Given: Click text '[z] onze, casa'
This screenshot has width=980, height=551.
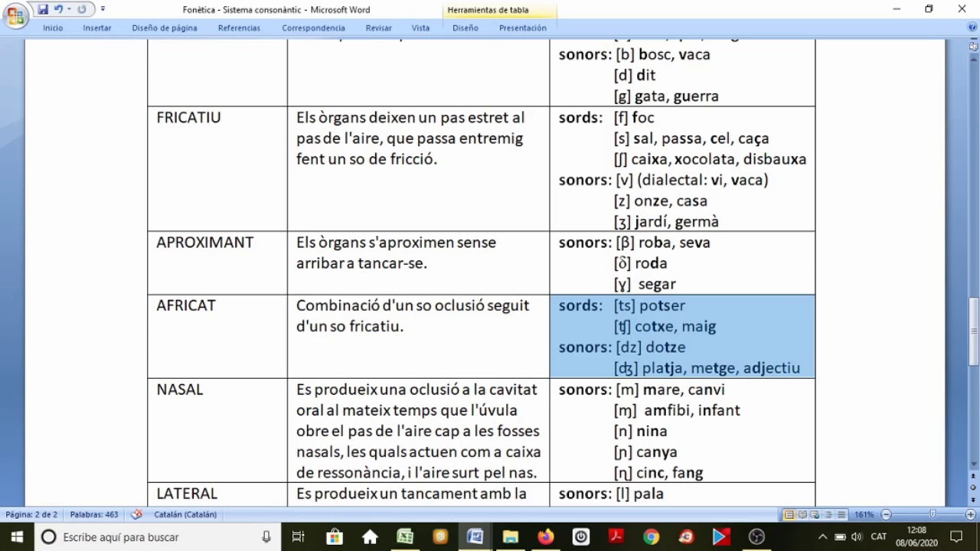Looking at the screenshot, I should coord(661,201).
